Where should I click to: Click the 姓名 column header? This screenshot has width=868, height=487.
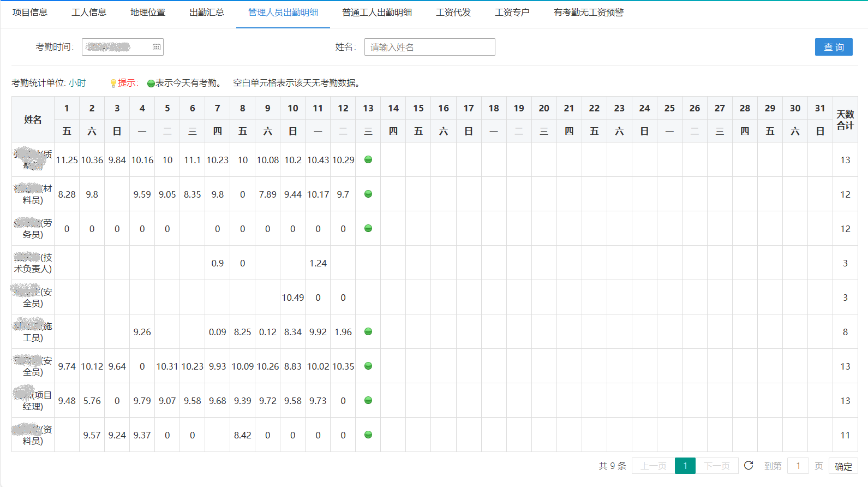pyautogui.click(x=33, y=120)
